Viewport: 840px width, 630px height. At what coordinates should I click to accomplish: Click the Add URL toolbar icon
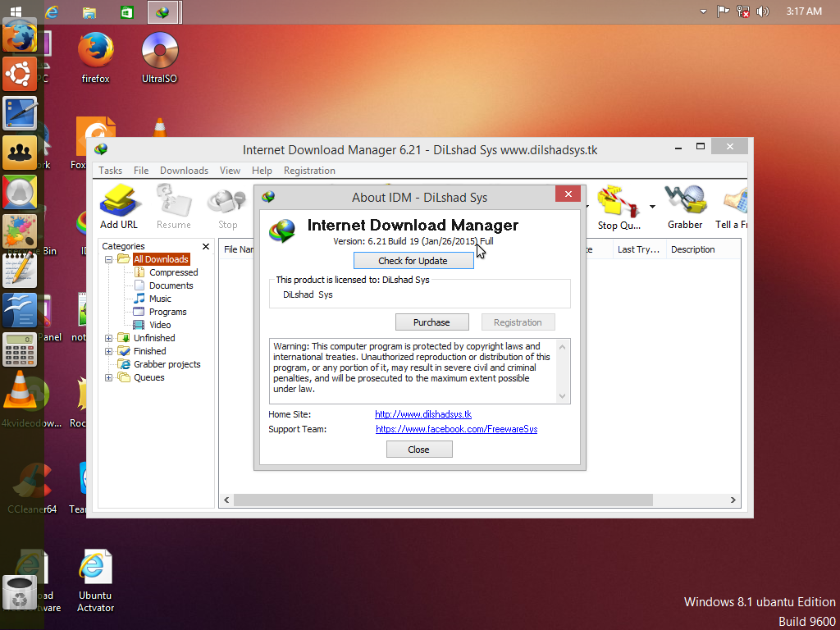[119, 207]
